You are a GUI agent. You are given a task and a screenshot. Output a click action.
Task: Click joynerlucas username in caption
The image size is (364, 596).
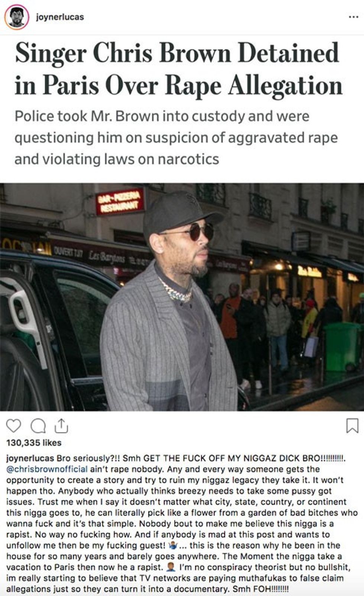tap(30, 458)
